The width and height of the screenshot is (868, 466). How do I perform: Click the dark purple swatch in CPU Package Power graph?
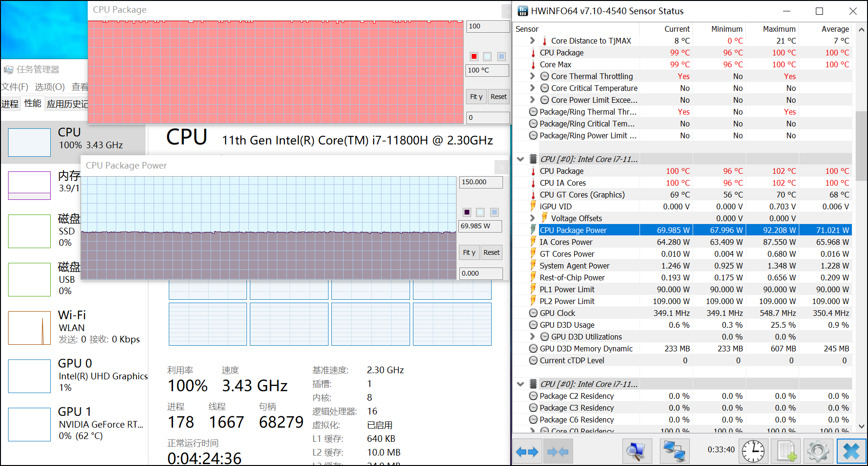pyautogui.click(x=467, y=212)
